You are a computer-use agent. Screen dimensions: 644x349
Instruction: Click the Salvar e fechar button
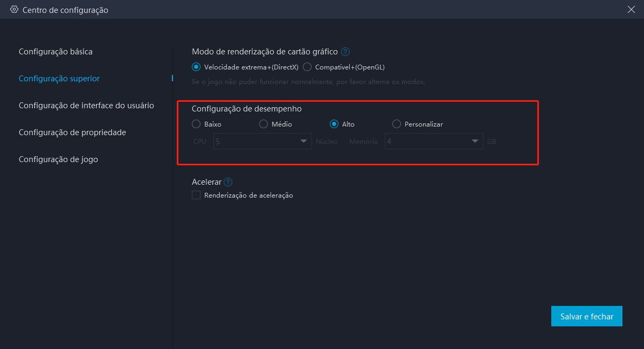(587, 316)
